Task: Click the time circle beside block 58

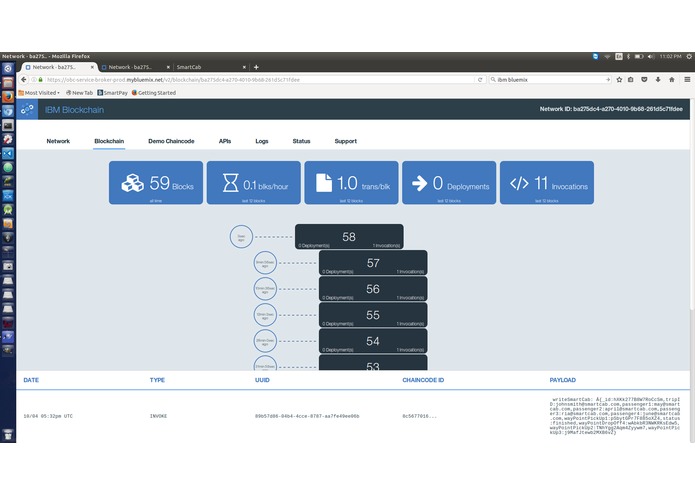Action: [x=241, y=237]
